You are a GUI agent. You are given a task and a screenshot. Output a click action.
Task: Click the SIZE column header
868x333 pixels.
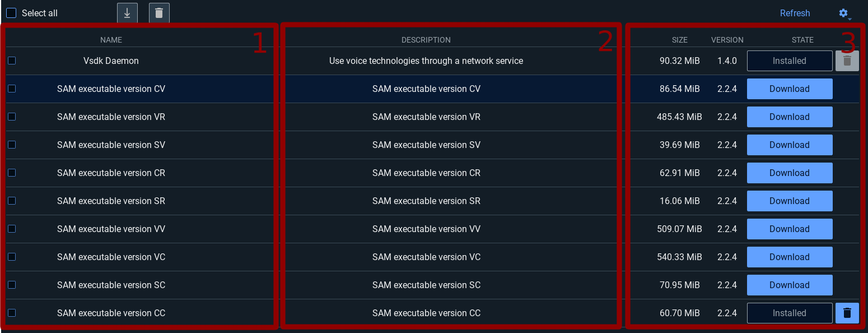pos(679,40)
